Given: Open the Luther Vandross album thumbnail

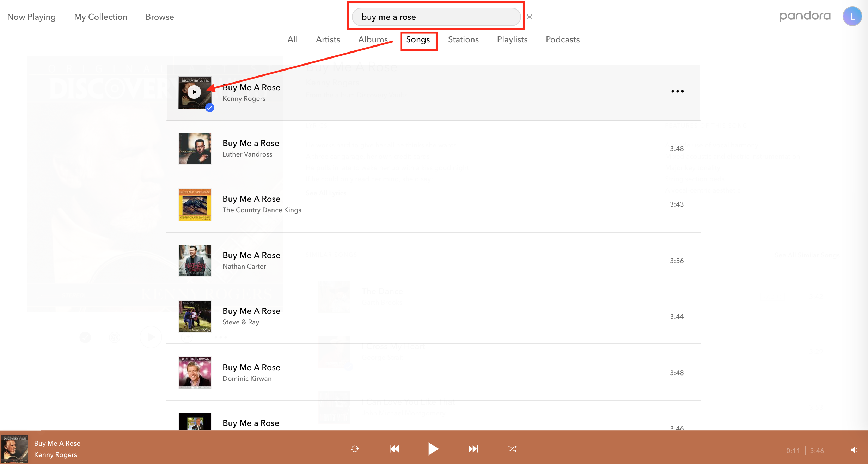Looking at the screenshot, I should (x=195, y=148).
